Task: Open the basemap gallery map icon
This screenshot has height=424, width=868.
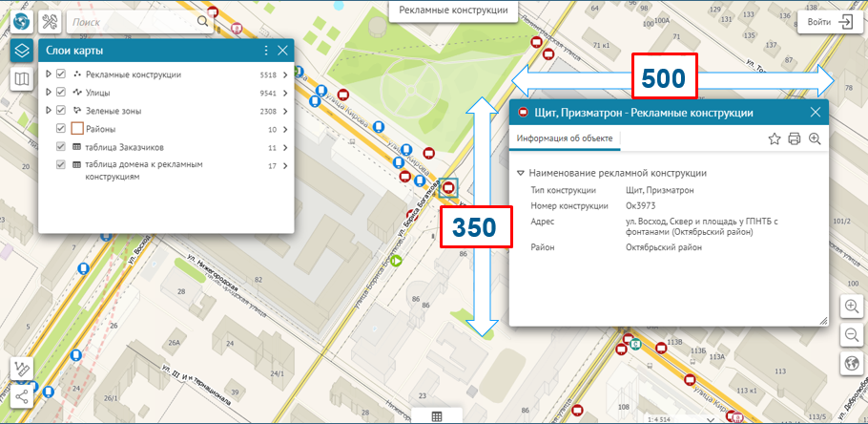Action: [21, 79]
